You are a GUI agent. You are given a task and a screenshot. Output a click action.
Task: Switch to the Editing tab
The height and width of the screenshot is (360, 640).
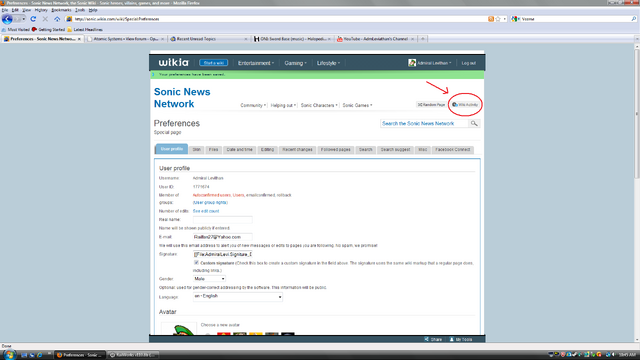[x=267, y=149]
